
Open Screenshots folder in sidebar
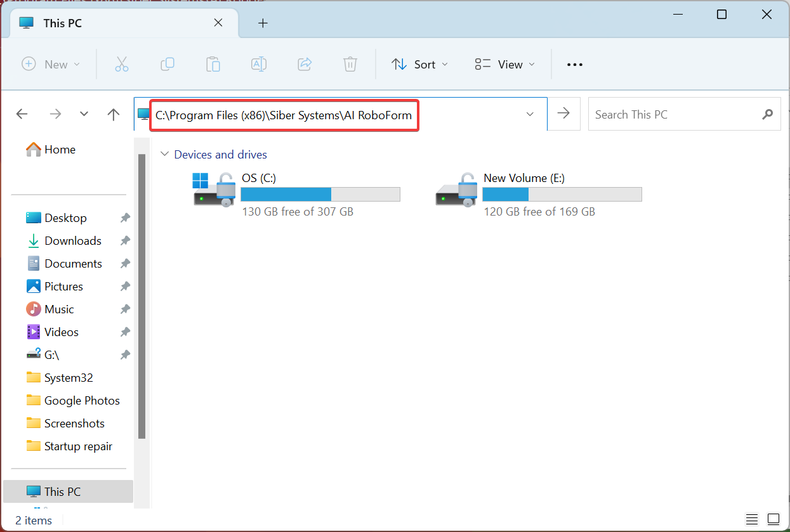click(65, 423)
